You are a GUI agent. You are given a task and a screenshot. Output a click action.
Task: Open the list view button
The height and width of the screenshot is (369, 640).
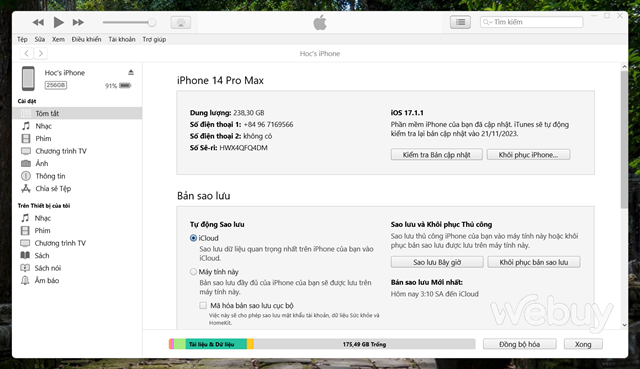[460, 22]
